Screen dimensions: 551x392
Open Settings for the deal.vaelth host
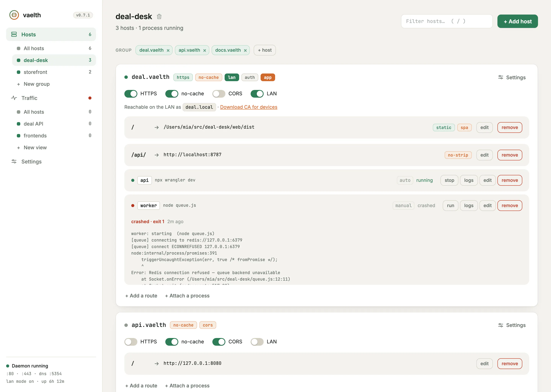tap(512, 78)
